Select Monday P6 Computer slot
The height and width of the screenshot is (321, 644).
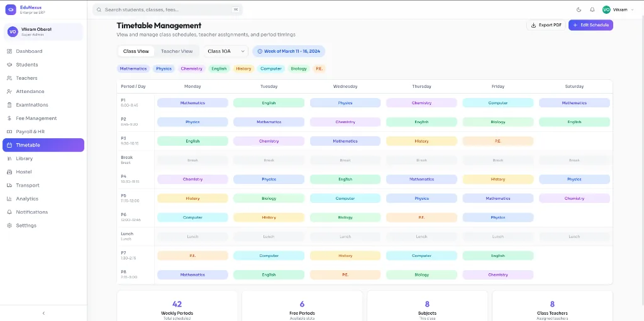[192, 217]
